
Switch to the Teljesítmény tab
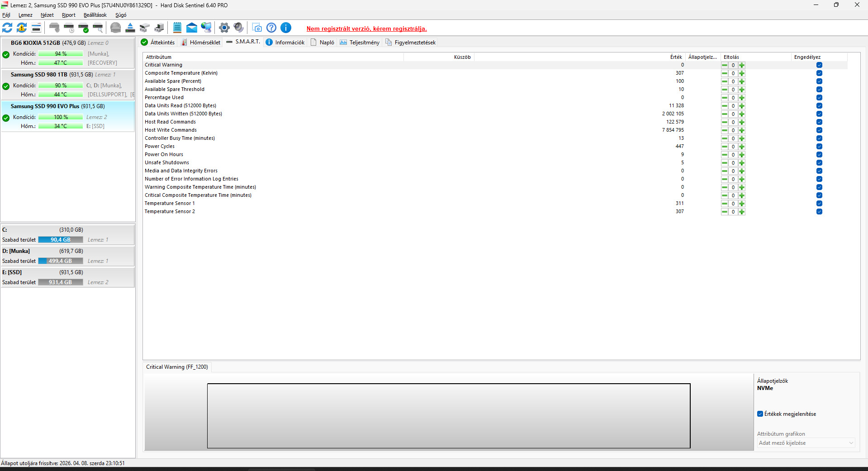point(360,42)
